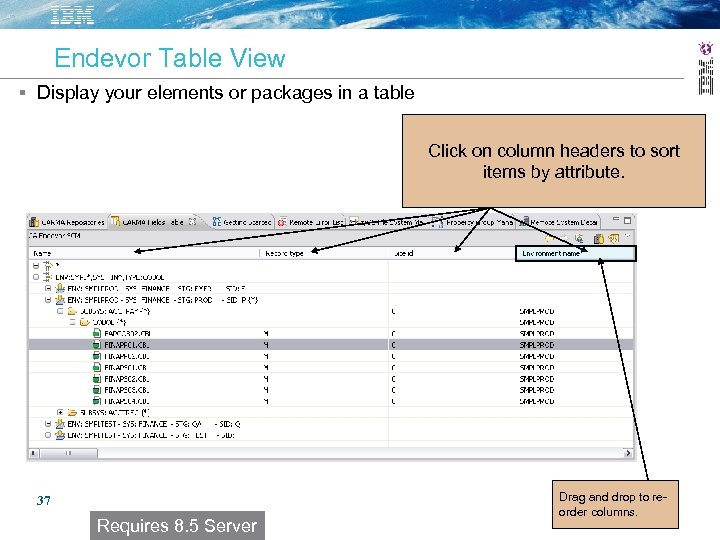
Task: Select the SUBSYS: ACCTPAY row
Action: (x=115, y=311)
